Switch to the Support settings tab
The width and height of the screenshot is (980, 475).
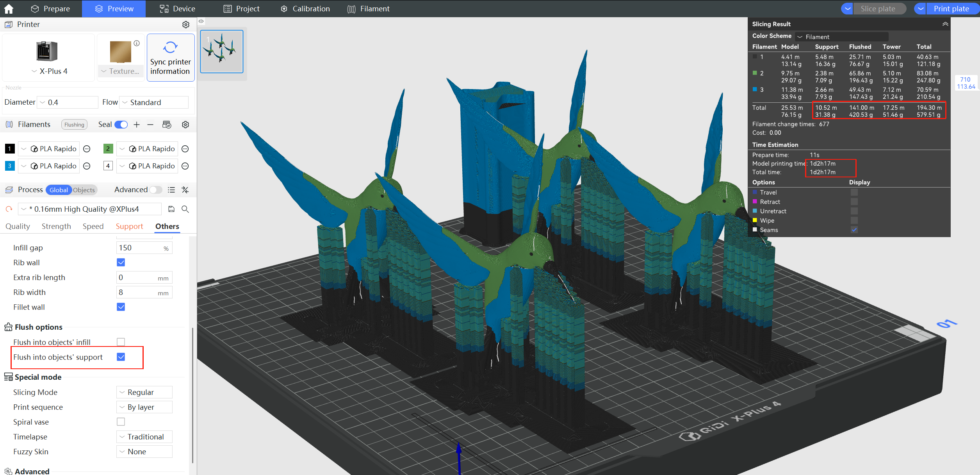pos(129,226)
